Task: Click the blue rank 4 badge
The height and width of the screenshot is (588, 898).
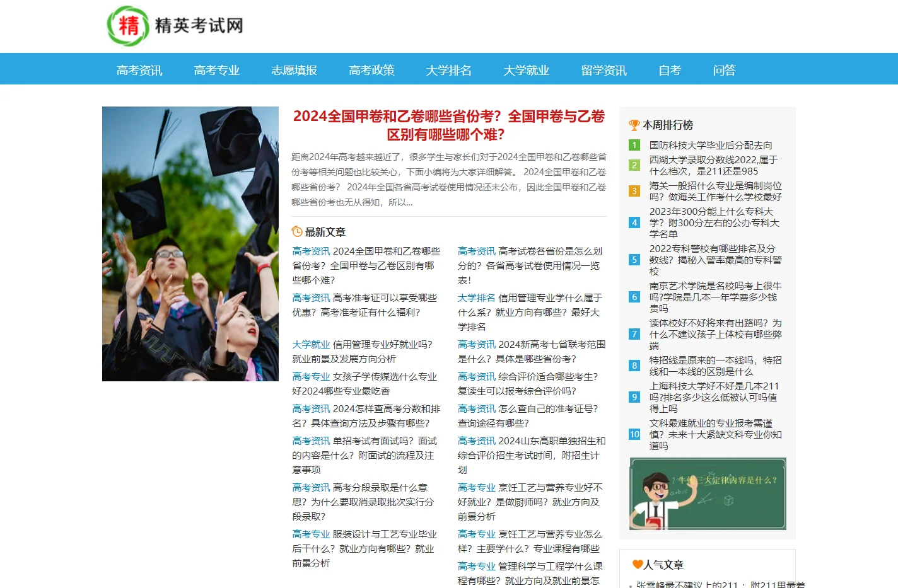Action: pos(634,222)
